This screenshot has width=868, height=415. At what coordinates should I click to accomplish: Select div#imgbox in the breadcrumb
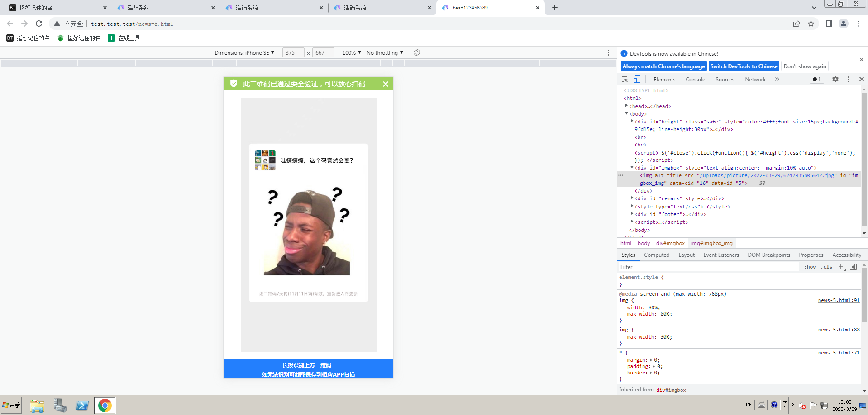[x=670, y=243]
